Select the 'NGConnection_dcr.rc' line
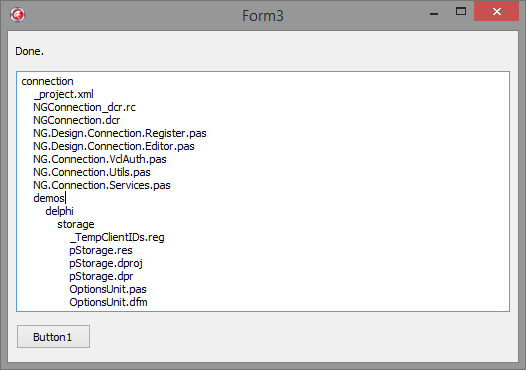 (x=84, y=107)
